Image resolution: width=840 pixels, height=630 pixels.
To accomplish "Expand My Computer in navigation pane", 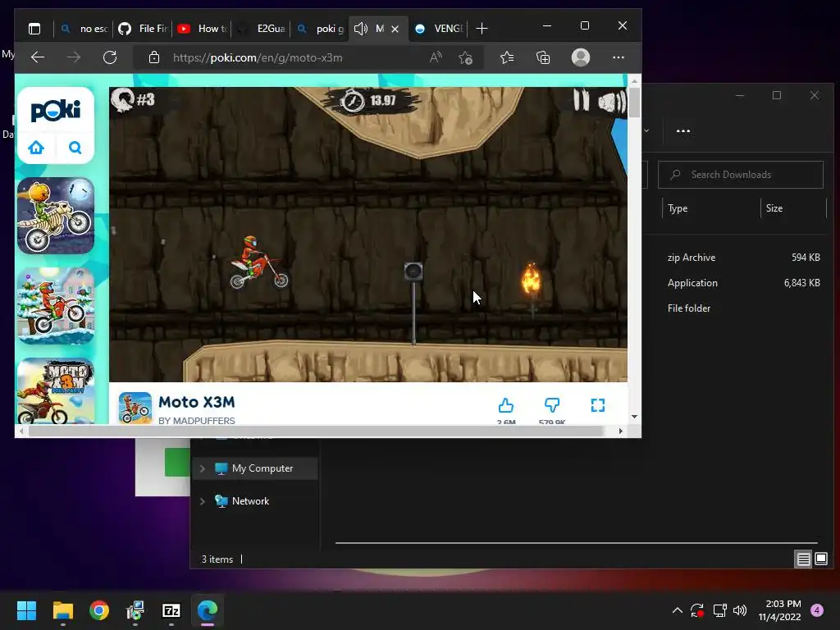I will (202, 468).
